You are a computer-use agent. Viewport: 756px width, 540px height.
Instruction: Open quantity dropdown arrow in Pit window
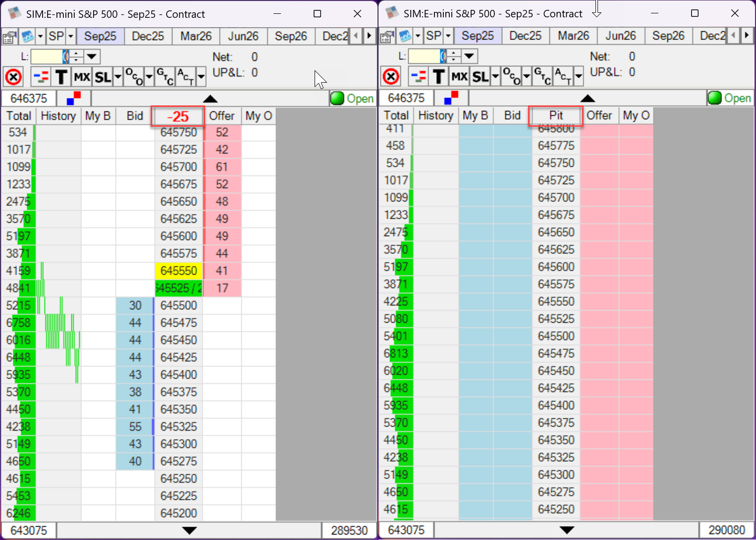[469, 56]
